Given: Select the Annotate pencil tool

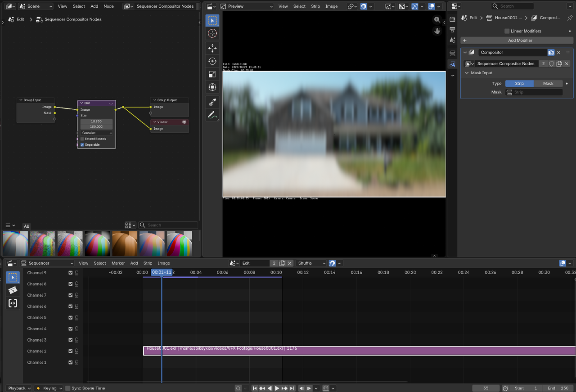Looking at the screenshot, I should pos(212,116).
